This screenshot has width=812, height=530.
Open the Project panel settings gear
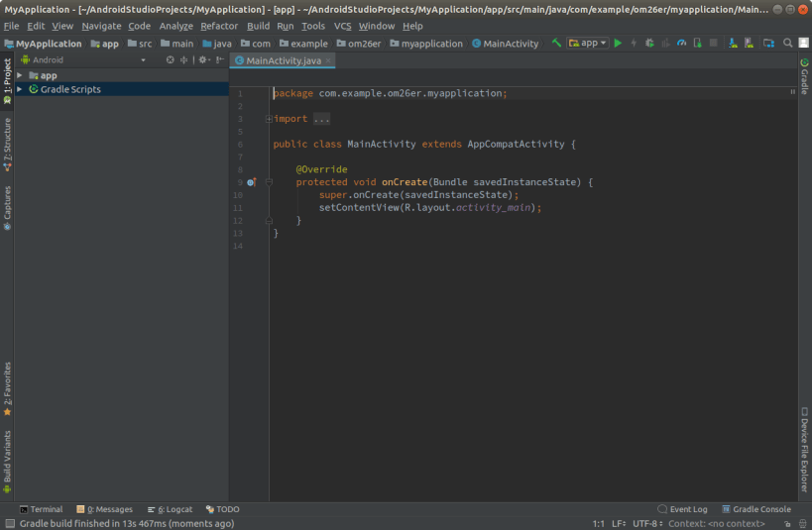(x=203, y=60)
